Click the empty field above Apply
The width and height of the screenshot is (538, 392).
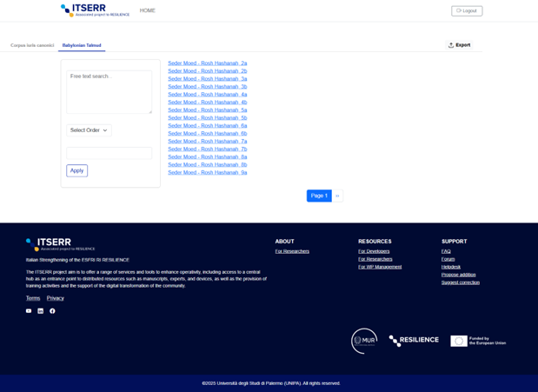[x=109, y=153]
